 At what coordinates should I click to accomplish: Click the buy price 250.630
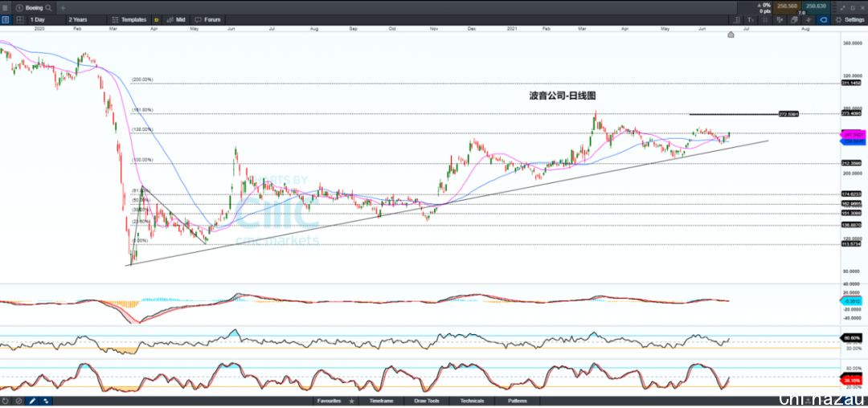point(816,6)
